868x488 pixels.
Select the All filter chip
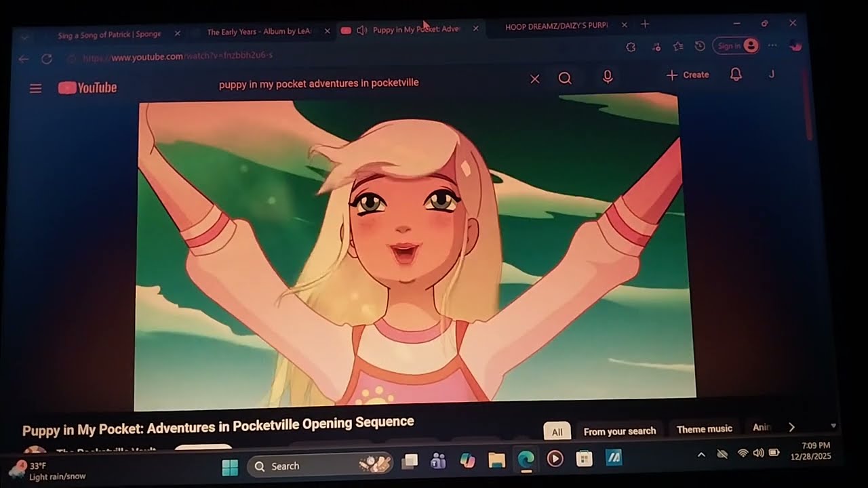tap(557, 432)
